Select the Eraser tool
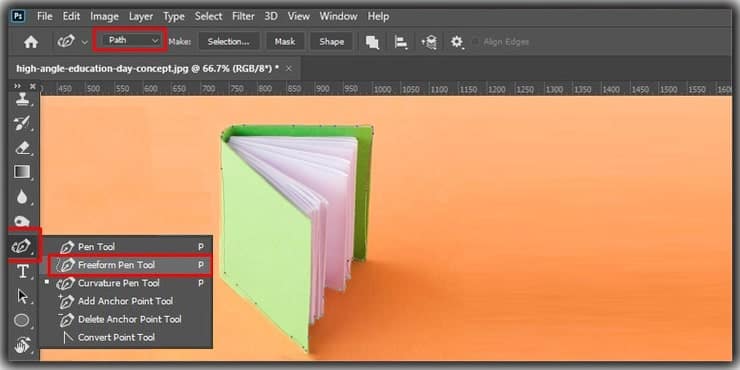The image size is (740, 370). coord(22,148)
